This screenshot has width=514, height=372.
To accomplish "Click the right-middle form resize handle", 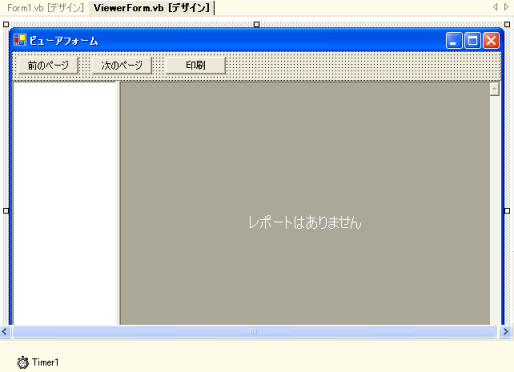I will pos(507,211).
